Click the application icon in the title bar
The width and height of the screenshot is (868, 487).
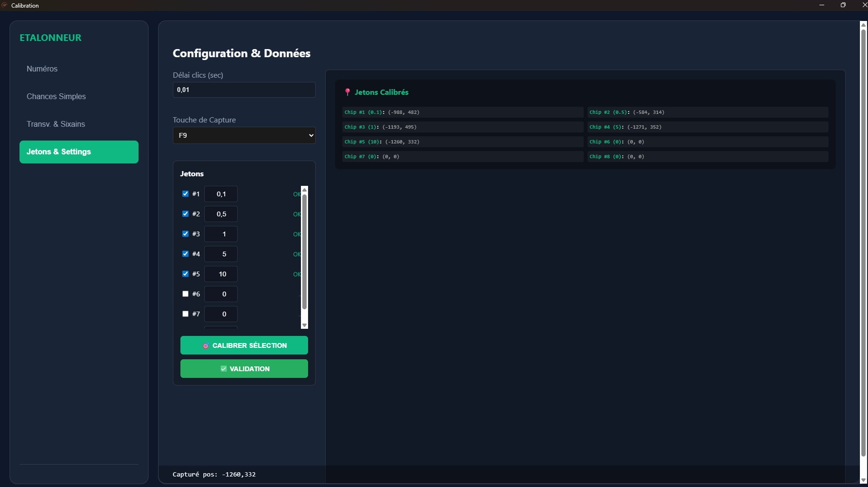5,5
